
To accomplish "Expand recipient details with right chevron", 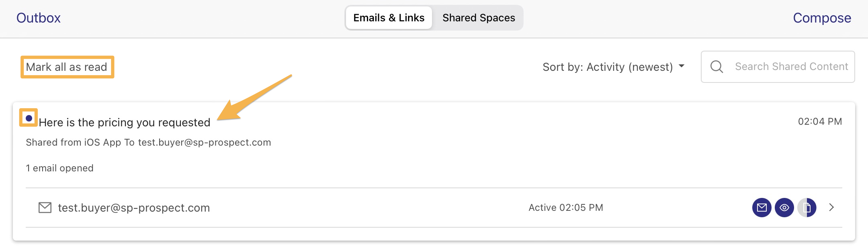I will point(831,208).
